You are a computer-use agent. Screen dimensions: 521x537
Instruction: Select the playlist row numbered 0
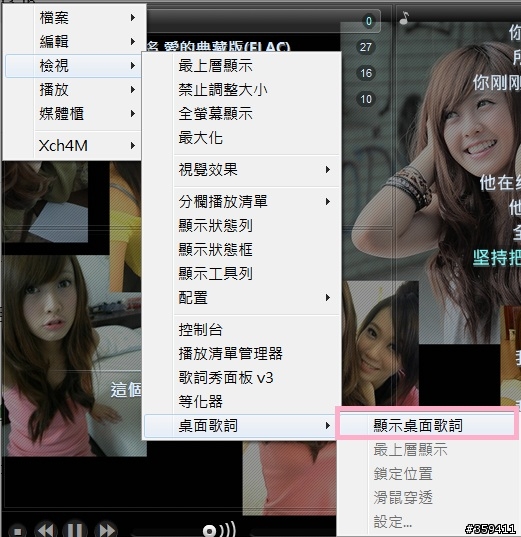pos(369,21)
